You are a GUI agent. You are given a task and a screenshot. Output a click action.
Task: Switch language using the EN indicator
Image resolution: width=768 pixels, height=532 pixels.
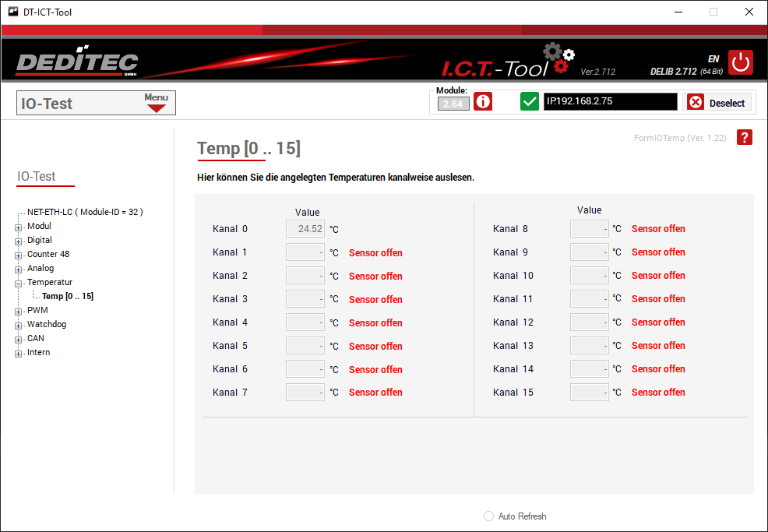pyautogui.click(x=713, y=58)
